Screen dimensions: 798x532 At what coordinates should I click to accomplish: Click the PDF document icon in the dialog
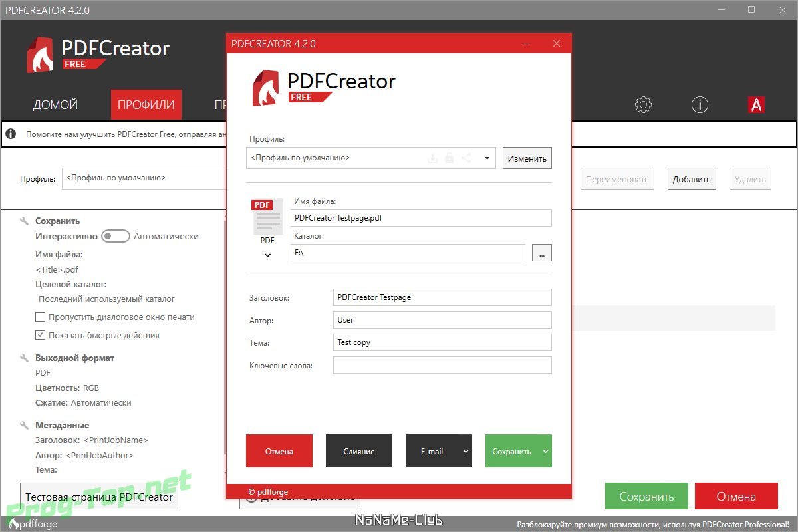click(x=267, y=217)
